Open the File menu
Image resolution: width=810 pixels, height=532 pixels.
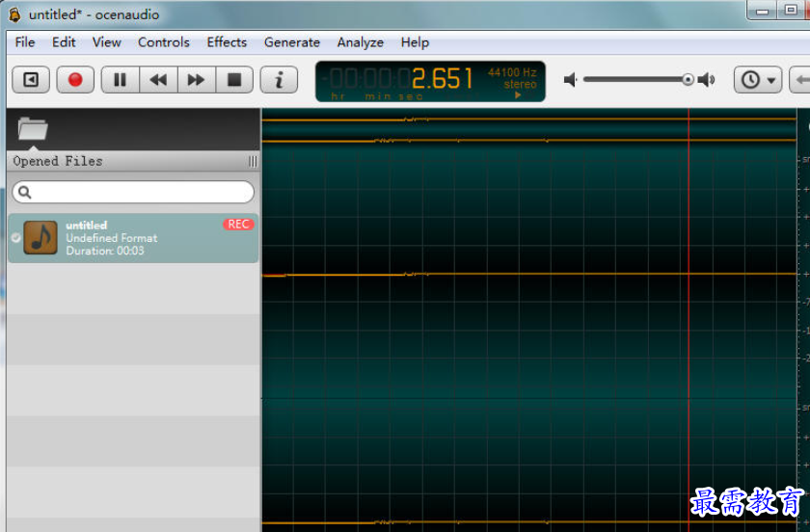(x=25, y=42)
